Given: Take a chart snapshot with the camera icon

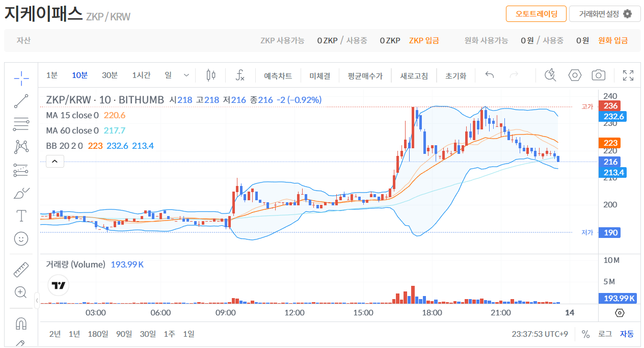Looking at the screenshot, I should coord(598,75).
